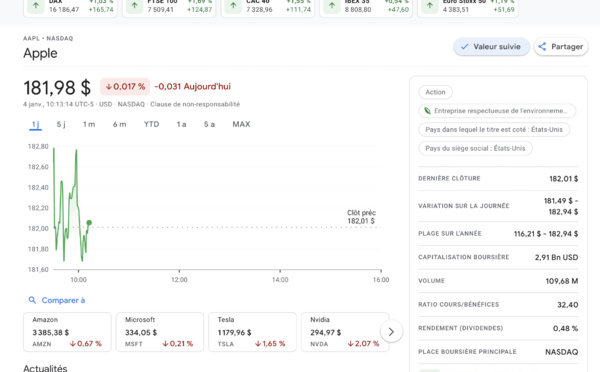The height and width of the screenshot is (372, 600).
Task: Toggle the Valeur suivie checkmark button
Action: (491, 47)
